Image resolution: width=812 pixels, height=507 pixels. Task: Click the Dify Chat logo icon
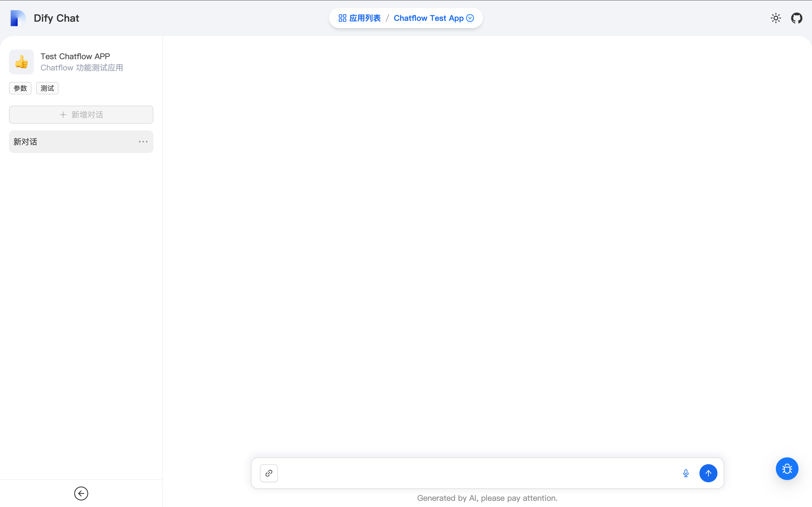17,18
